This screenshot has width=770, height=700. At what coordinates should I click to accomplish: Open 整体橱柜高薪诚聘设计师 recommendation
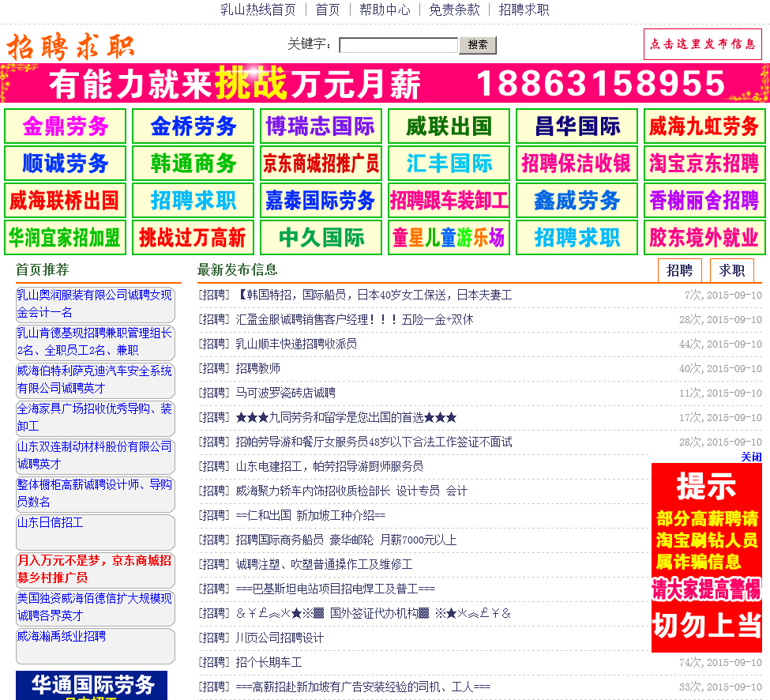tap(94, 493)
